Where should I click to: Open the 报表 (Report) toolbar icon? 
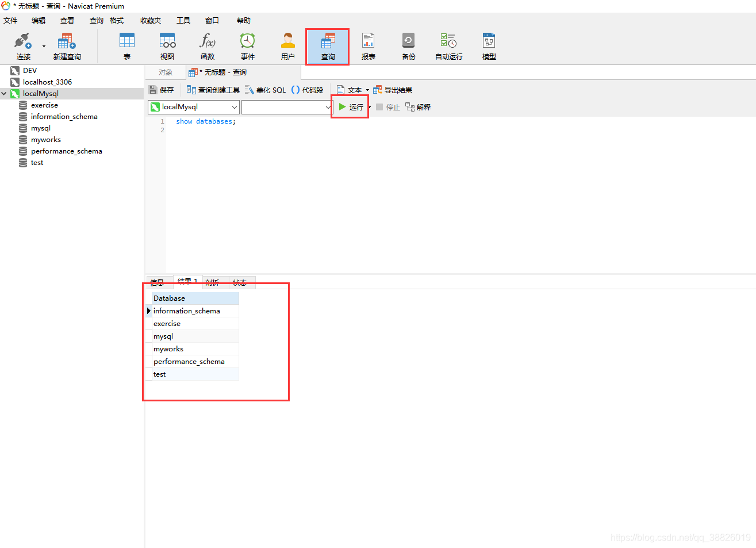pos(369,46)
